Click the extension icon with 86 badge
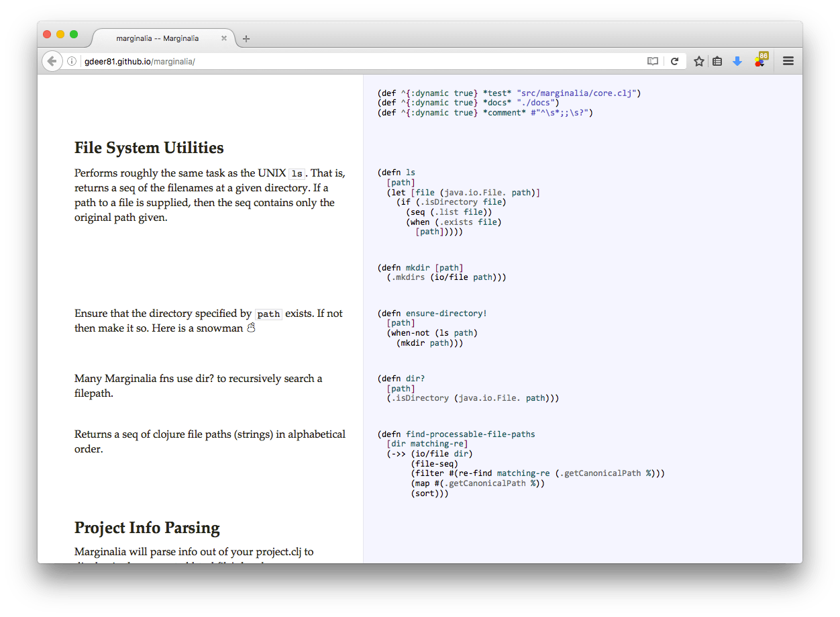The height and width of the screenshot is (617, 840). pyautogui.click(x=760, y=60)
